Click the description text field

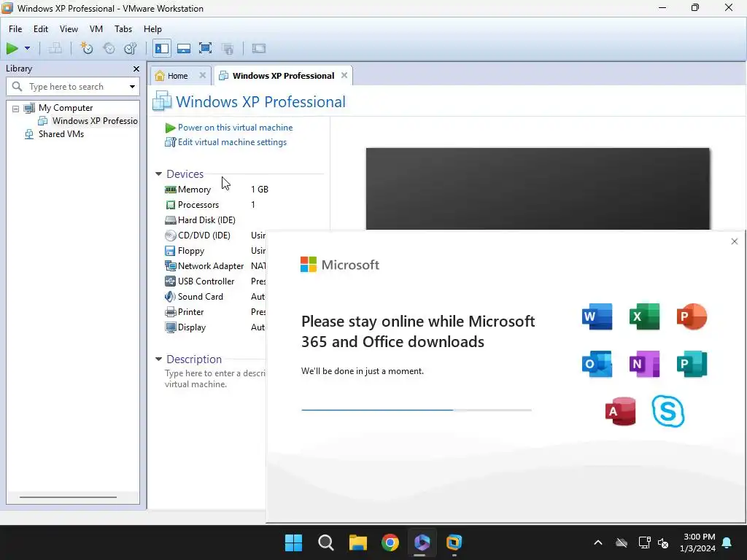pyautogui.click(x=215, y=378)
